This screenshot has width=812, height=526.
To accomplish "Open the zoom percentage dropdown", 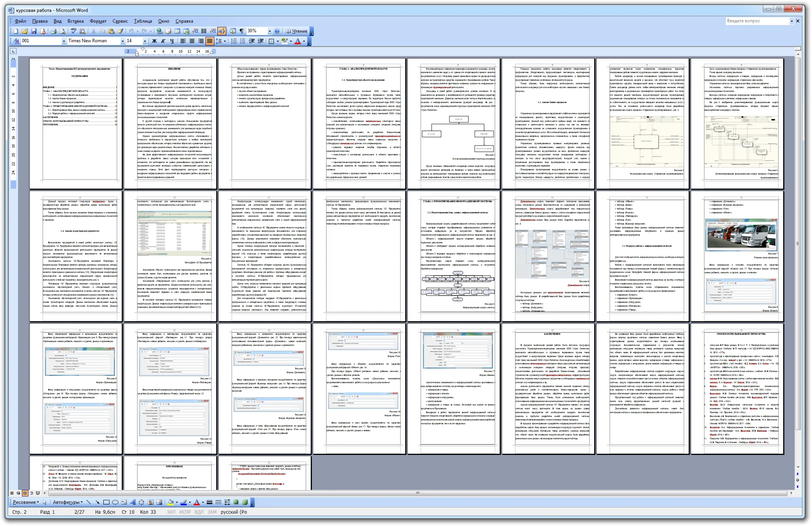I will click(x=270, y=31).
